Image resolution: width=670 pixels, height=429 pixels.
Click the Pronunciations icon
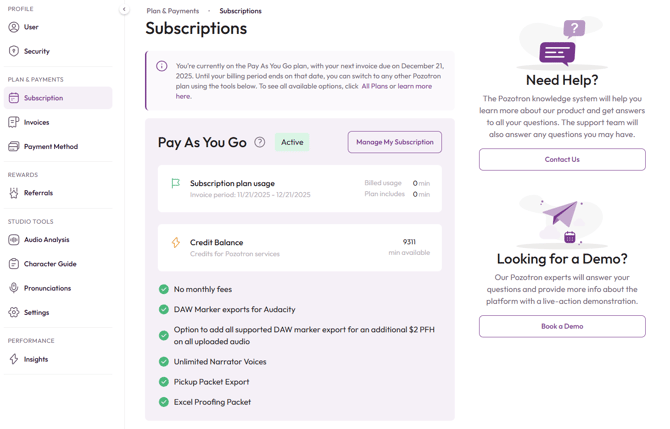[x=14, y=288]
